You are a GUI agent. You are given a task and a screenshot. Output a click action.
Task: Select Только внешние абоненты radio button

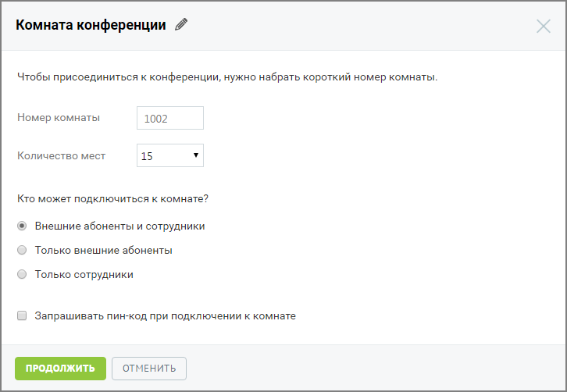[x=22, y=250]
